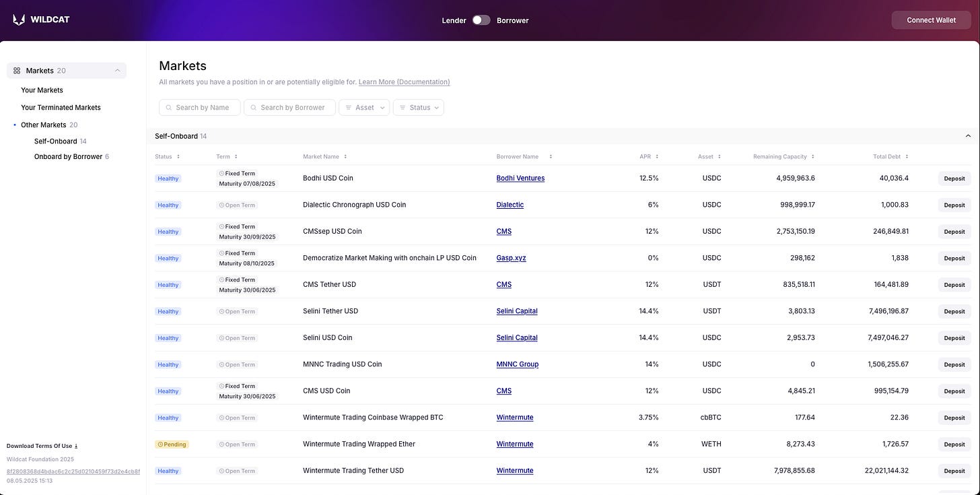Click the 12.5% APR value
The image size is (980, 495).
[649, 178]
